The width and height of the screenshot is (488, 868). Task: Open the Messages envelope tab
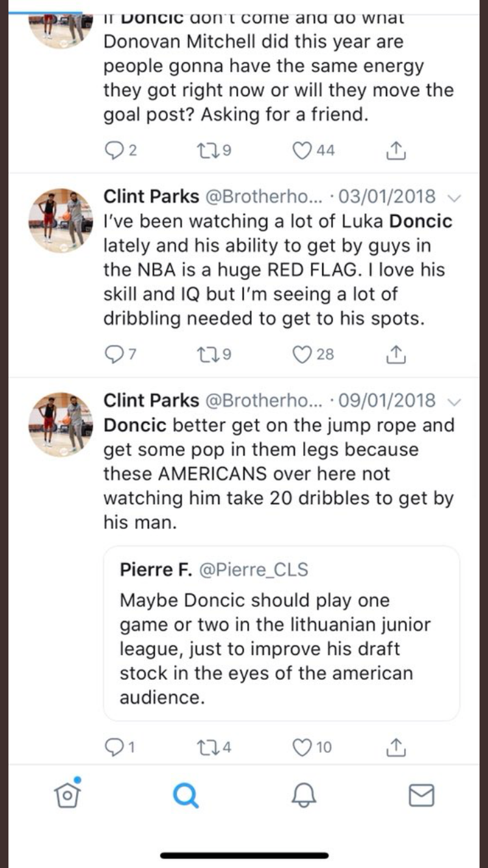click(422, 795)
